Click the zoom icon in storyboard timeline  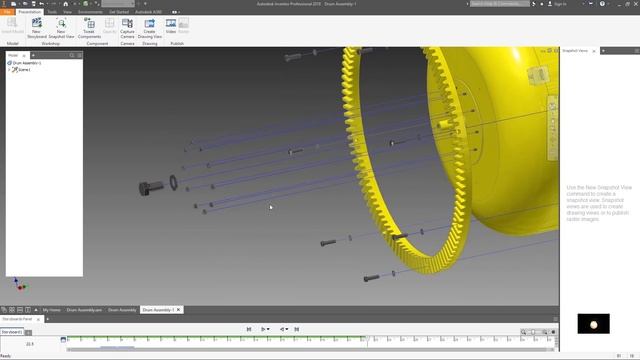pyautogui.click(x=523, y=332)
